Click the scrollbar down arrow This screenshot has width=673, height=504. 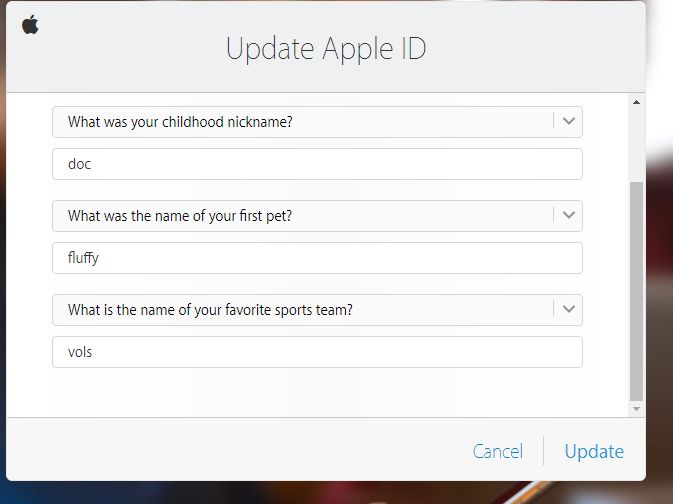tap(637, 409)
